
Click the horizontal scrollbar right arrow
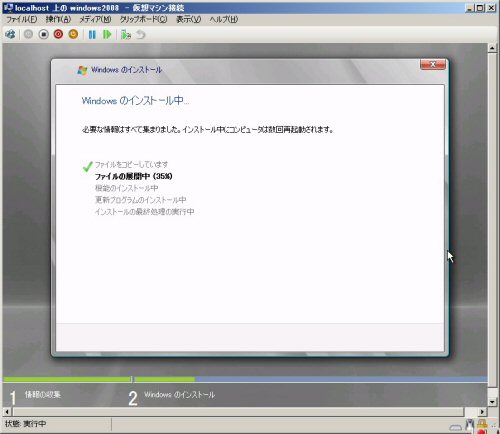(482, 412)
